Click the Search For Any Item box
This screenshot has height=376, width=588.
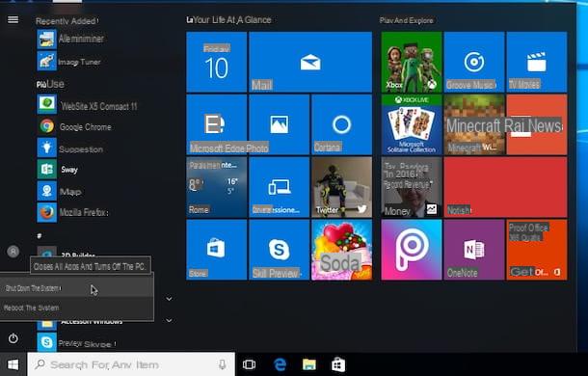point(131,364)
